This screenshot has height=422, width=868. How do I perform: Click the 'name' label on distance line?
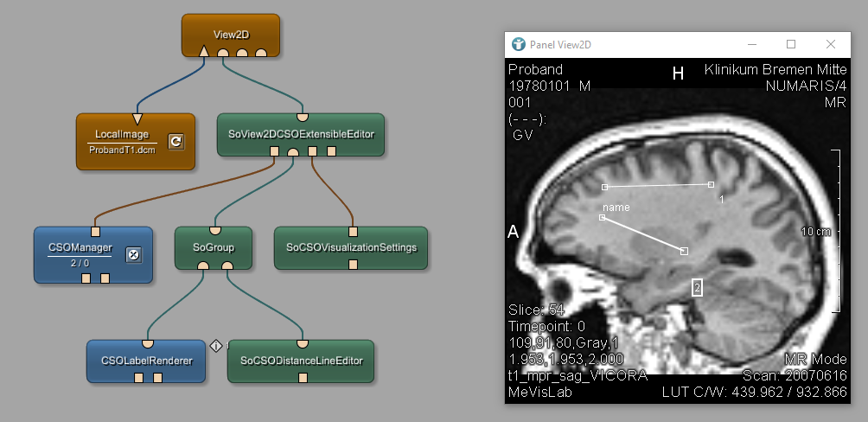[616, 208]
